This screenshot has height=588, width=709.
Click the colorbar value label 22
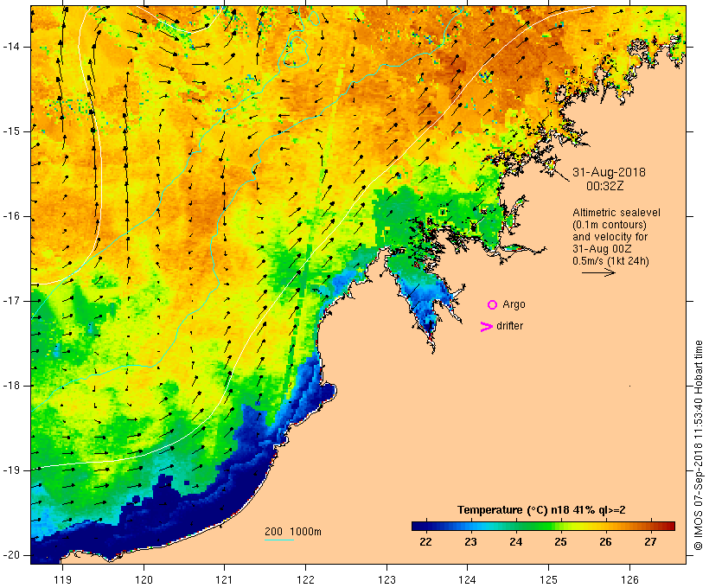click(425, 542)
